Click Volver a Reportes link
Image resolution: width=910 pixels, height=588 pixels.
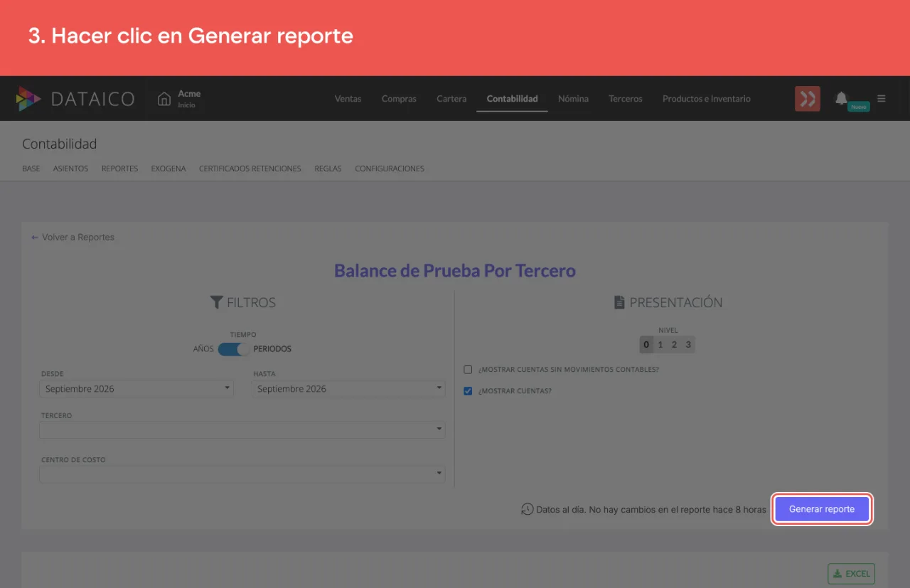73,237
